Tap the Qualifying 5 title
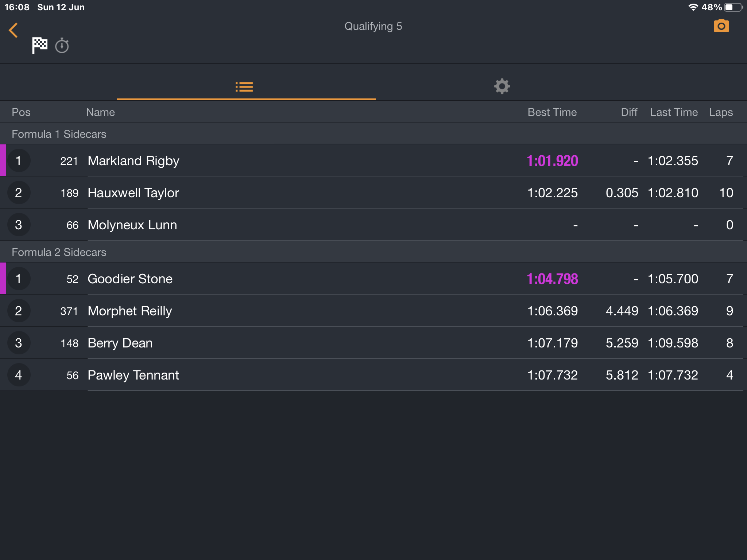Viewport: 747px width, 560px height. (373, 26)
